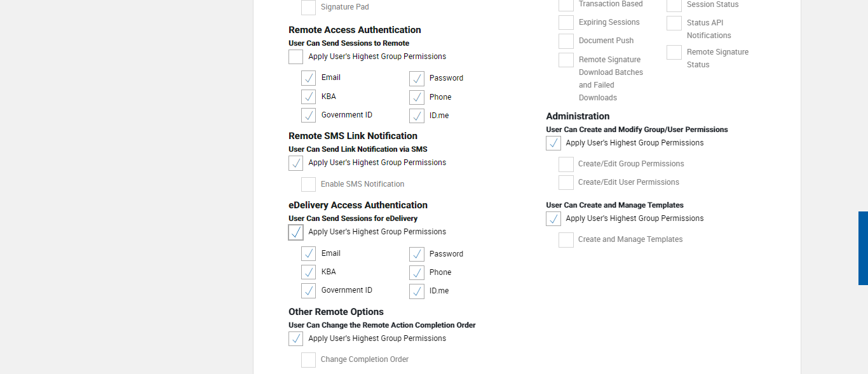Image resolution: width=868 pixels, height=374 pixels.
Task: Click the blue vertical bar on right edge
Action: 863,248
